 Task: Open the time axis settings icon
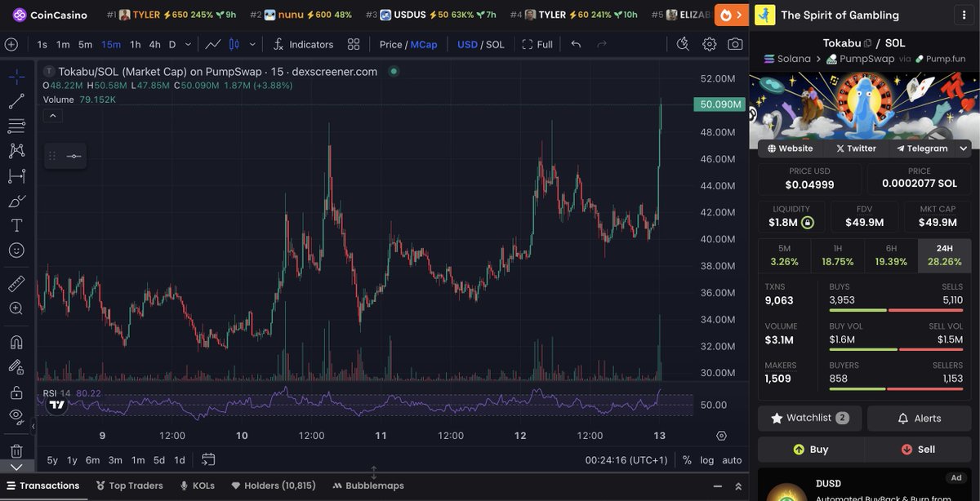pyautogui.click(x=721, y=436)
